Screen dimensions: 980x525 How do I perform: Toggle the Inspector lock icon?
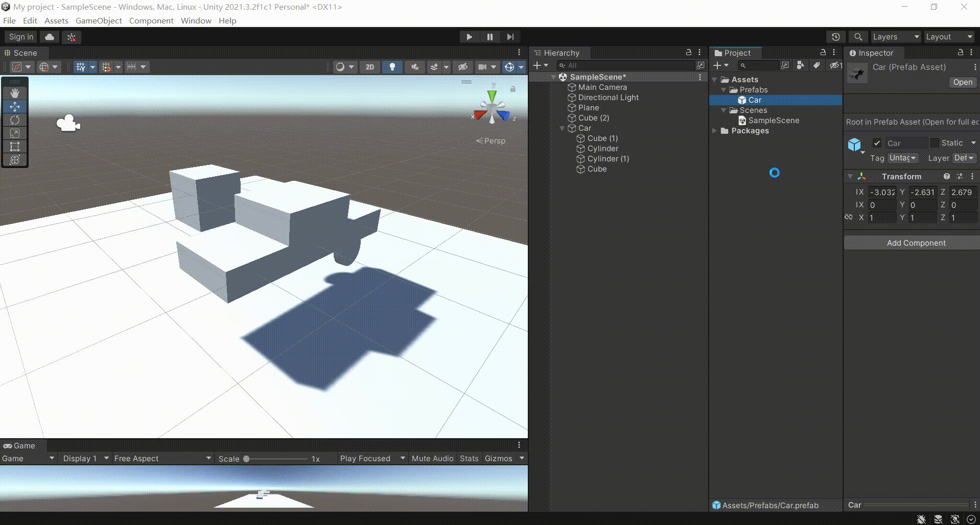961,53
